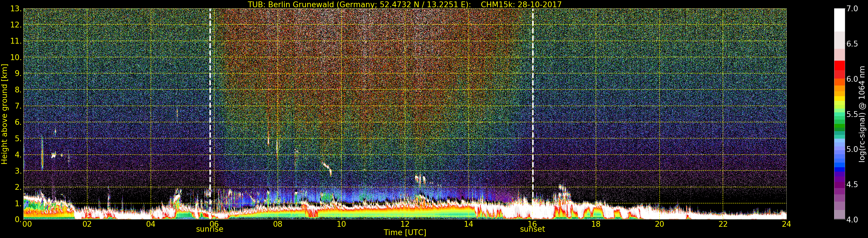Image resolution: width=868 pixels, height=238 pixels.
Task: Click the '5.0' colorbar tick label
Action: pyautogui.click(x=852, y=149)
